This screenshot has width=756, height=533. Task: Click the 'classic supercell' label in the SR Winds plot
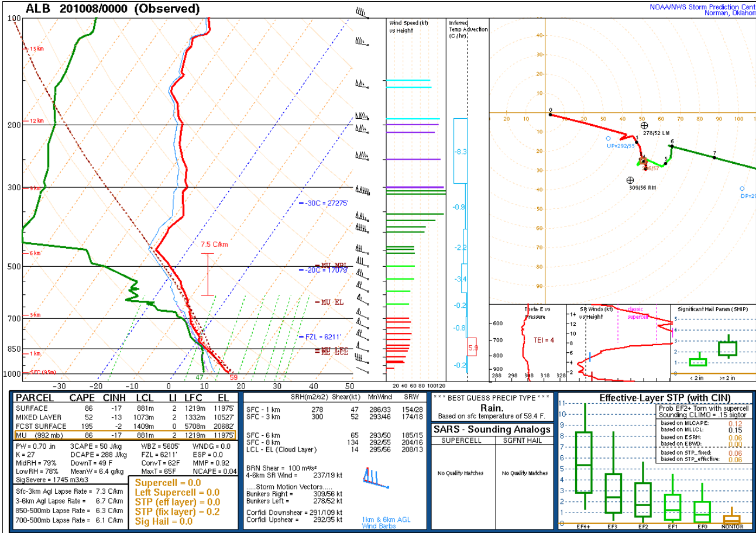tap(639, 312)
